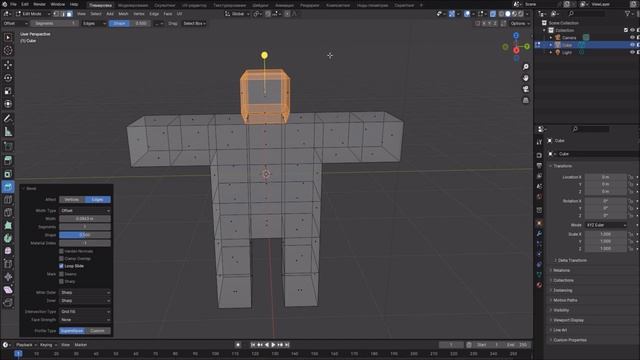The width and height of the screenshot is (640, 360).
Task: Expand the Delta Transform panel
Action: point(571,260)
